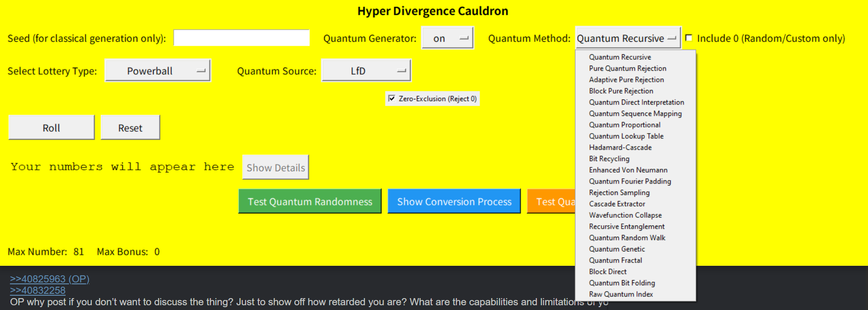Viewport: 868px width, 310px height.
Task: Select Quantum Fractal method
Action: click(x=635, y=261)
